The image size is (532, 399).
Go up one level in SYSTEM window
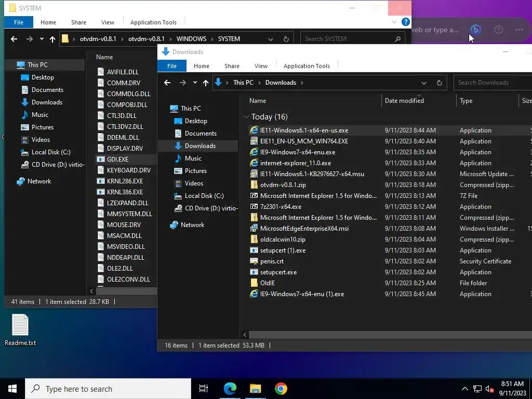pyautogui.click(x=52, y=39)
